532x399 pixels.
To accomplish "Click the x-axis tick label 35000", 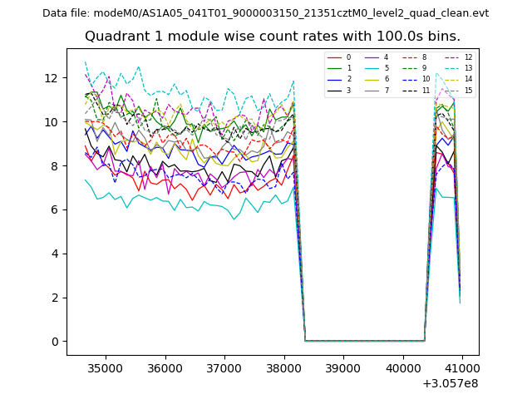I will point(105,367).
